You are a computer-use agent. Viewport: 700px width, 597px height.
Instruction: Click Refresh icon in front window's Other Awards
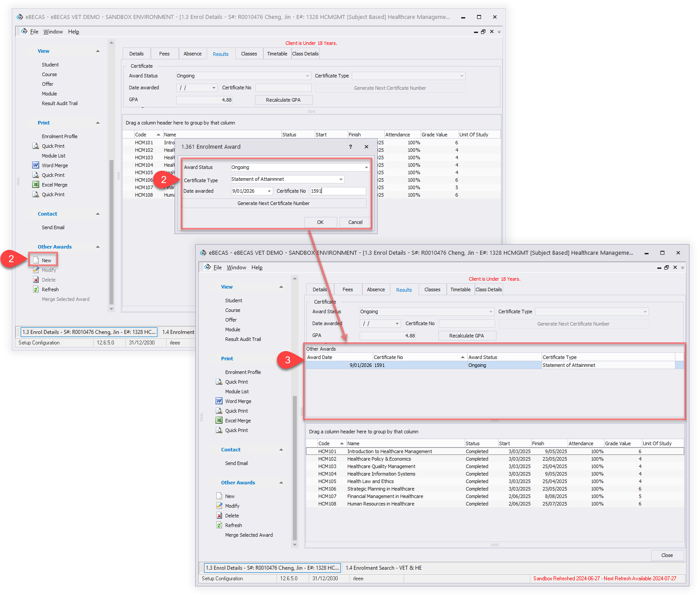[219, 525]
